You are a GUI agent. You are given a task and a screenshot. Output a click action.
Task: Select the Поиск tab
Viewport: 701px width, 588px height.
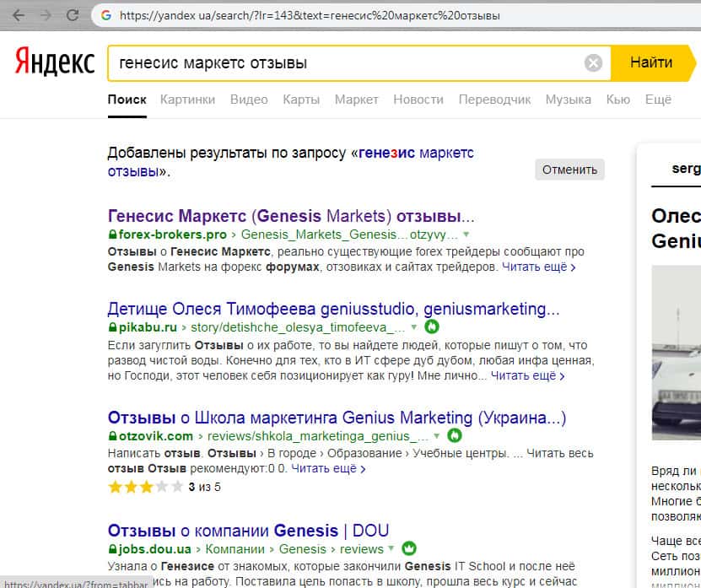click(x=127, y=100)
